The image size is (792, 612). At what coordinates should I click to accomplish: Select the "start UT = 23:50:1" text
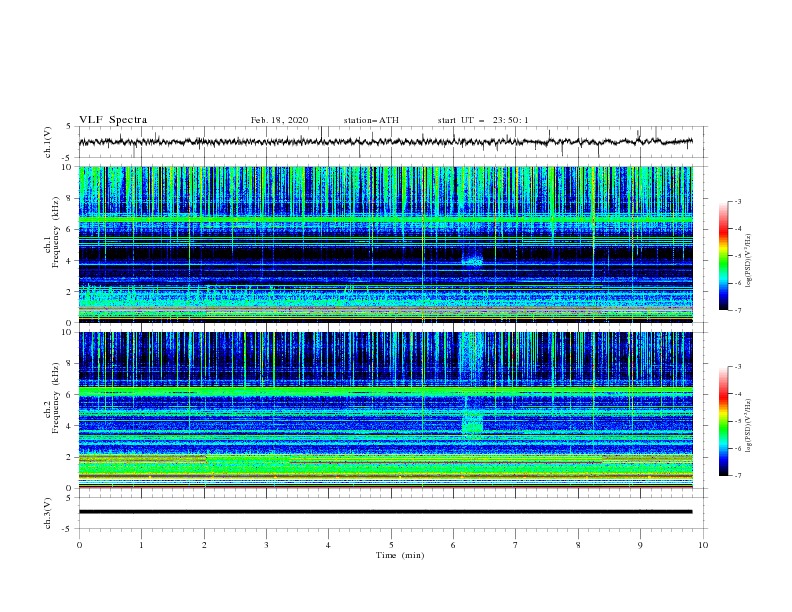point(483,120)
